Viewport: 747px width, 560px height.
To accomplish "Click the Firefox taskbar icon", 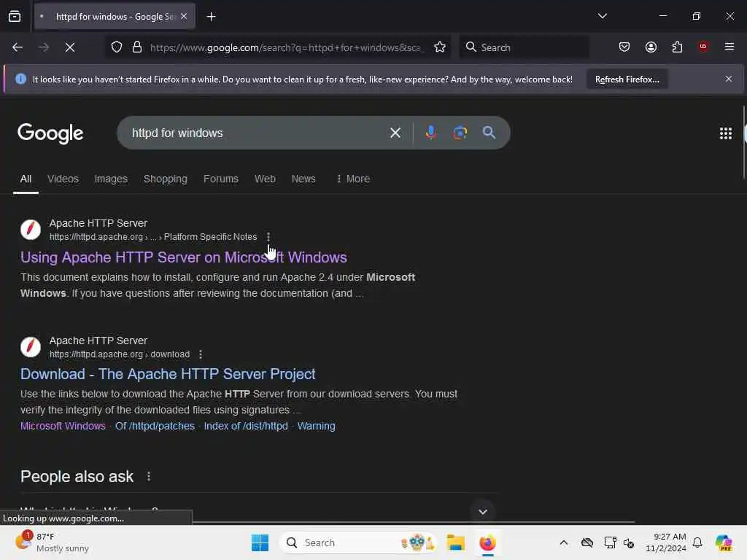I will [487, 542].
